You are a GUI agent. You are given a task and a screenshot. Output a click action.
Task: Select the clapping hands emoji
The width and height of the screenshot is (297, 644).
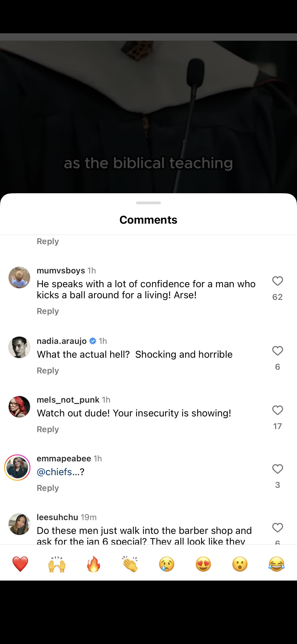(x=130, y=564)
